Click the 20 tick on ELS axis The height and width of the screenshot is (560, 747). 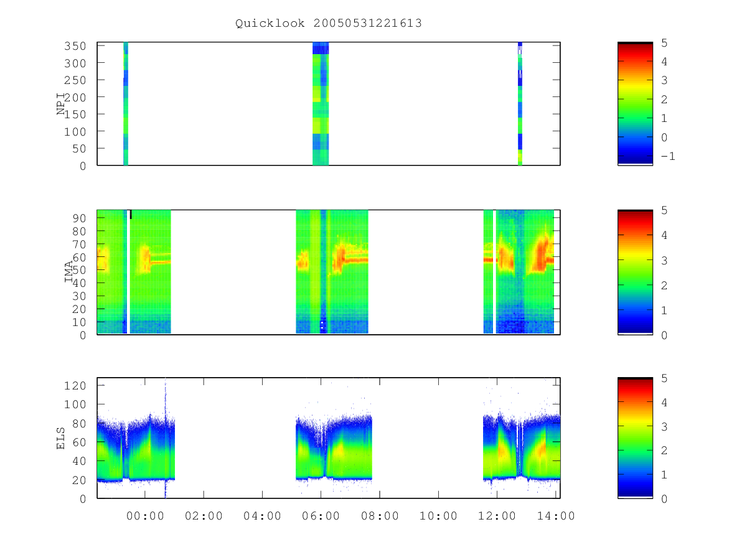(81, 480)
